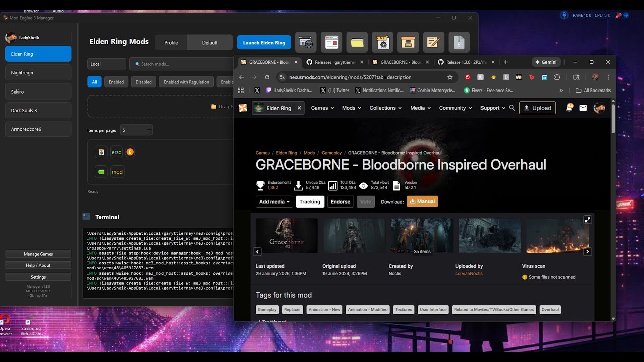Open the DLL settings icon in the Mod Engine toolbar

(382, 43)
